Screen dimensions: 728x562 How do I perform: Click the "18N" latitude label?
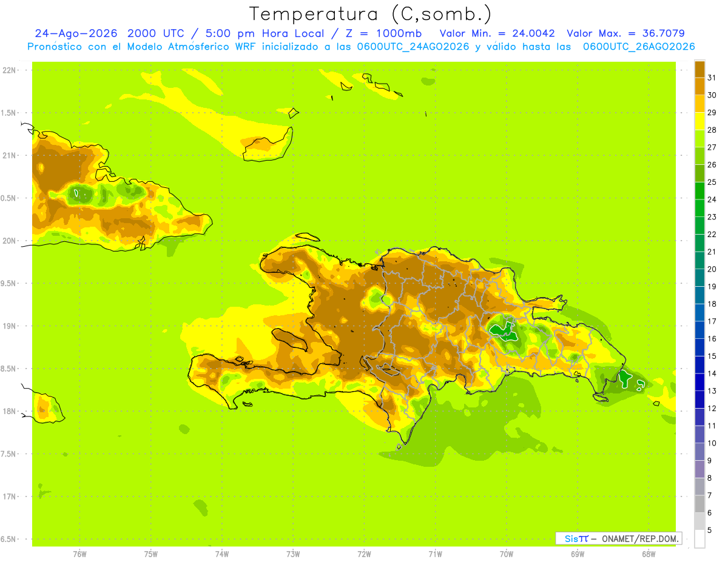(x=10, y=411)
